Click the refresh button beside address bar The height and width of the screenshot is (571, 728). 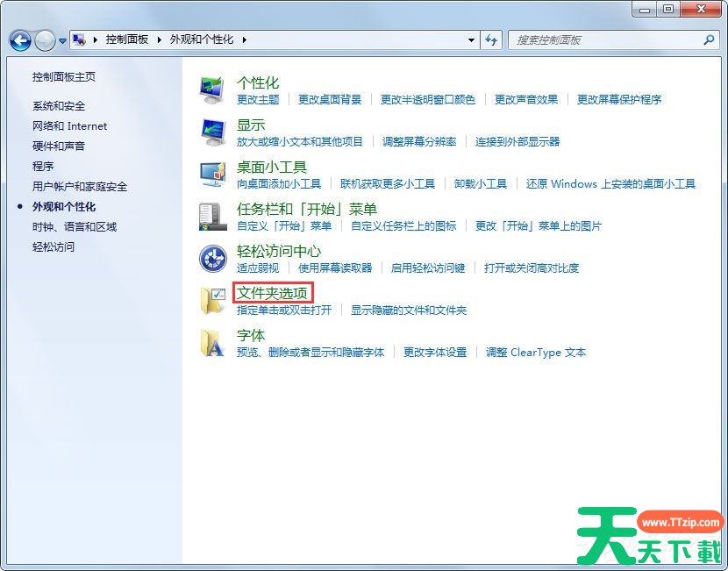[491, 39]
